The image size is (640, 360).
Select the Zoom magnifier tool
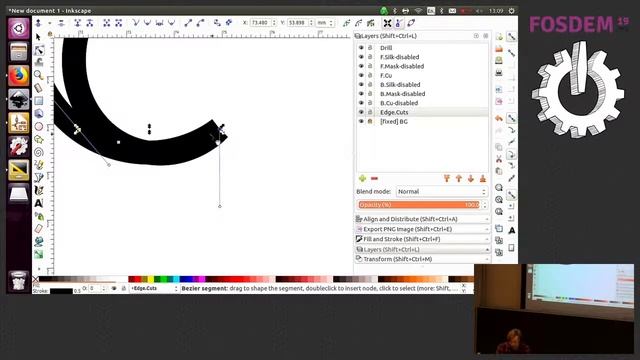tap(38, 75)
